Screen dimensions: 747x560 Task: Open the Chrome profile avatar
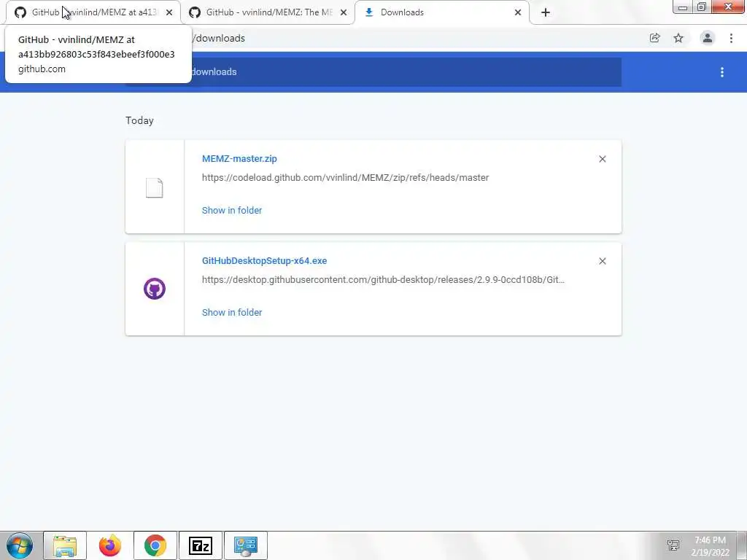tap(708, 38)
